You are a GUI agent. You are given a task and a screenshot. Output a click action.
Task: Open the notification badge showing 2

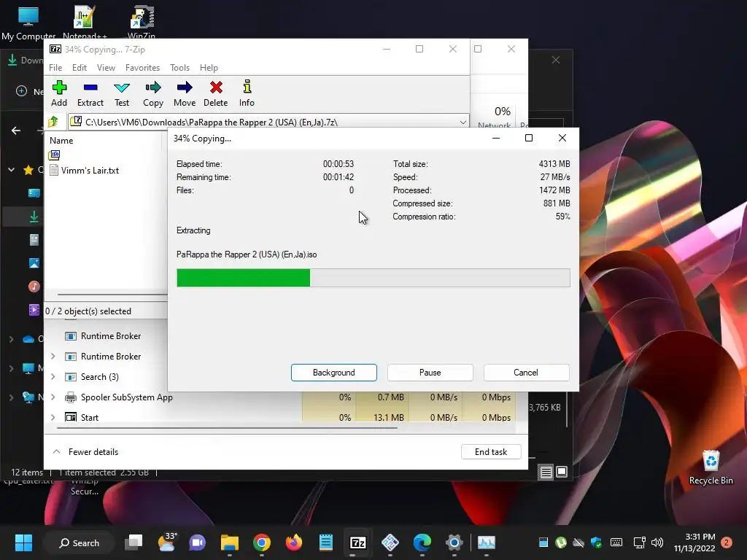coord(727,542)
